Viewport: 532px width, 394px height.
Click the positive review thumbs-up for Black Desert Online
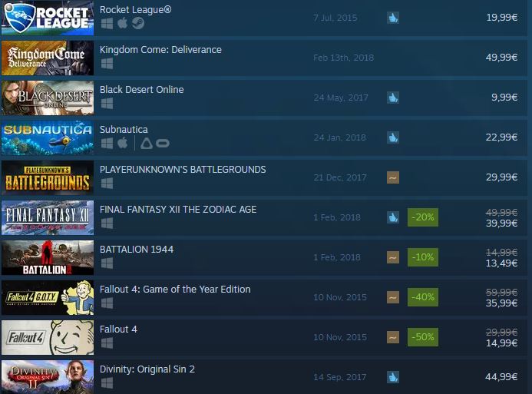point(393,98)
